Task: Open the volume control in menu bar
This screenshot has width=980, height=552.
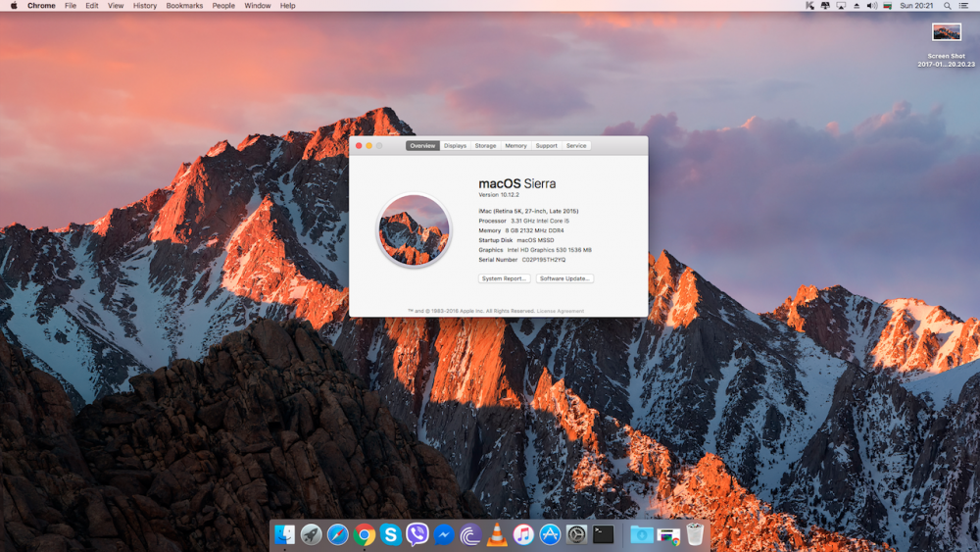Action: (x=872, y=6)
